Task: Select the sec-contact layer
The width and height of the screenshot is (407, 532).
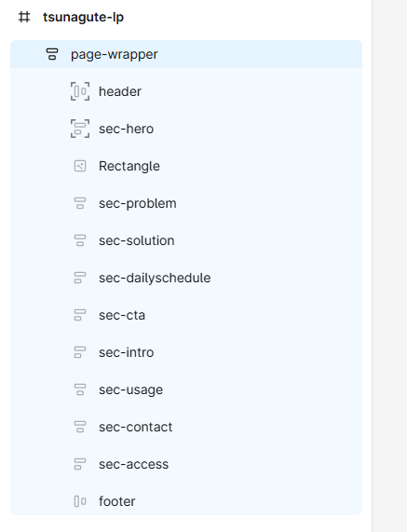Action: point(186,427)
